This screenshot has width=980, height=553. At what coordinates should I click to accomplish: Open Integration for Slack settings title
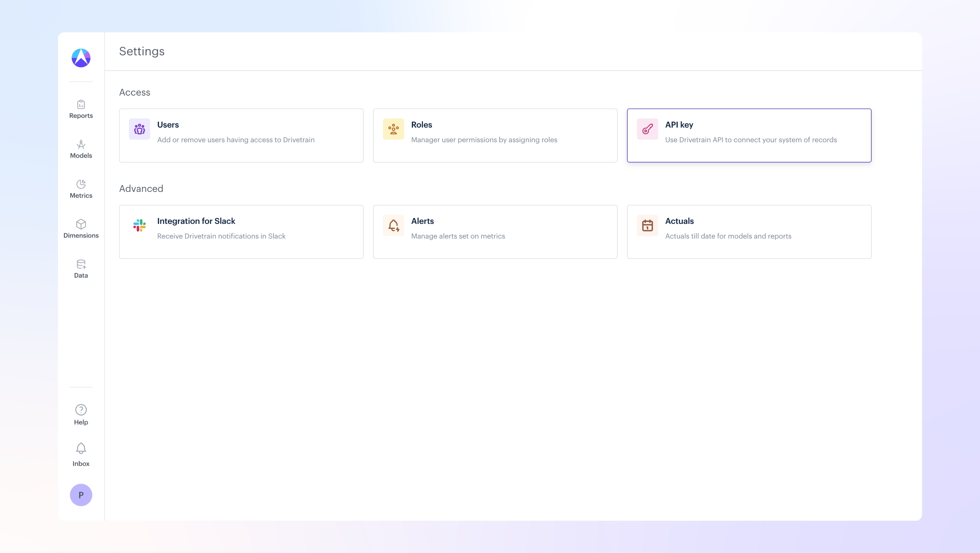point(196,221)
